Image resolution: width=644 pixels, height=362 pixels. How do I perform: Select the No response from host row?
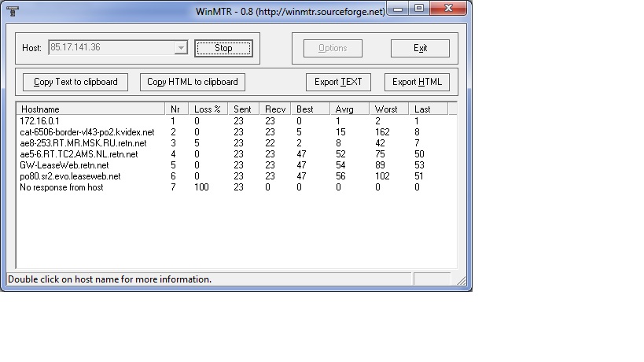[236, 188]
